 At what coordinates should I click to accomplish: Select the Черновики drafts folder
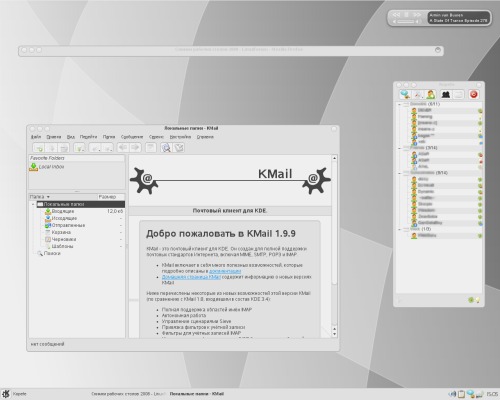point(64,239)
